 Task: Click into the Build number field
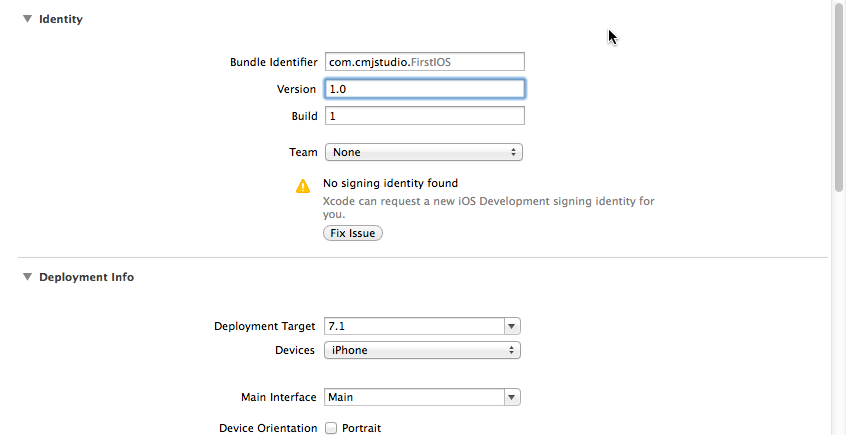click(x=424, y=116)
